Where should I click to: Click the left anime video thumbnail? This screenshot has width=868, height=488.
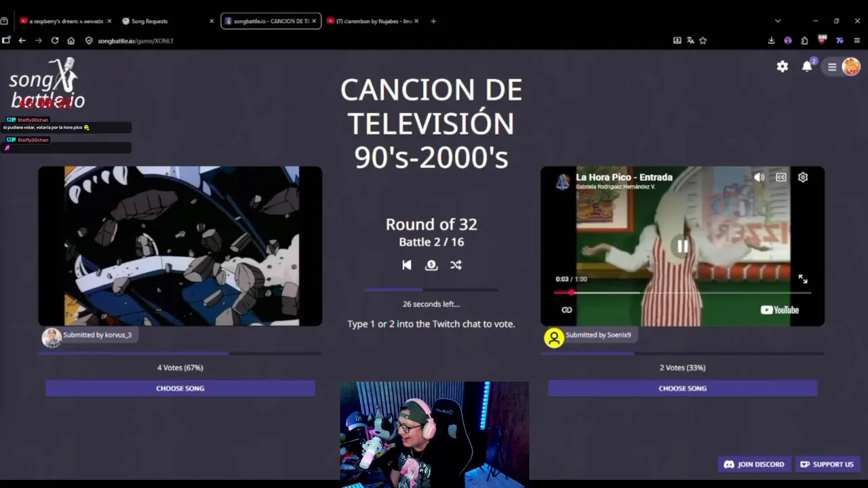coord(180,246)
